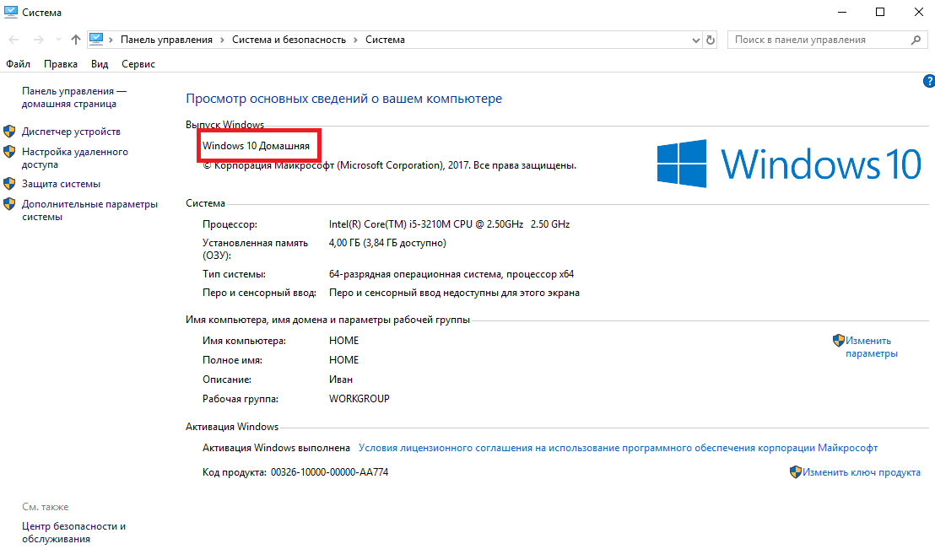Image resolution: width=935 pixels, height=560 pixels.
Task: Click the Система breadcrumb segment
Action: (x=385, y=40)
